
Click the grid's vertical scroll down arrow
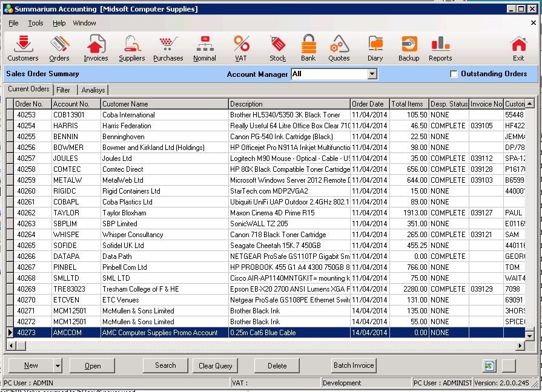(x=529, y=335)
